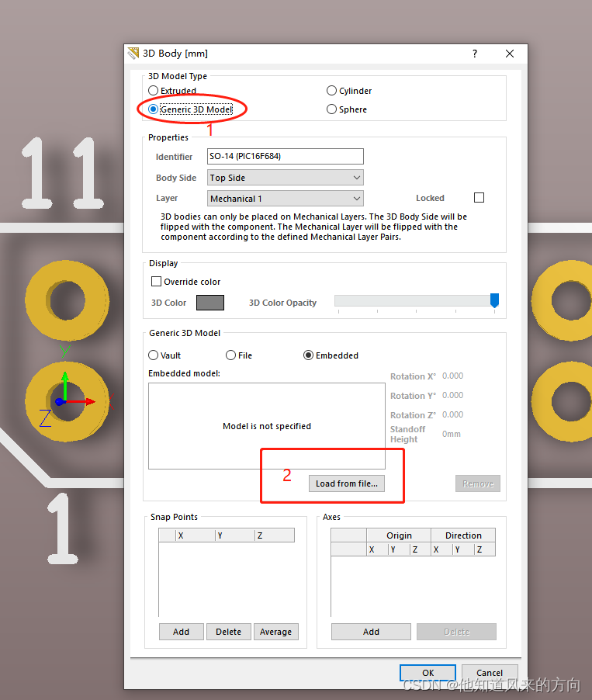Select the Cylinder model type
592x700 pixels.
pos(332,91)
